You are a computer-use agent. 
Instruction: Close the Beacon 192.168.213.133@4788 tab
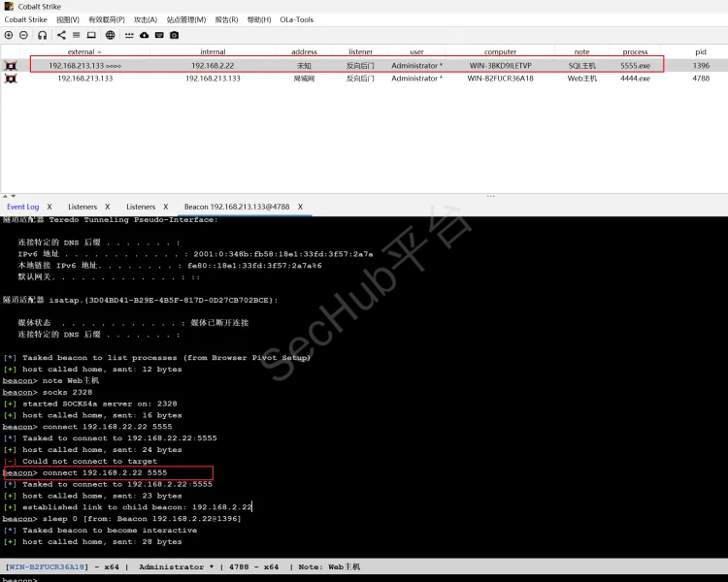click(300, 207)
